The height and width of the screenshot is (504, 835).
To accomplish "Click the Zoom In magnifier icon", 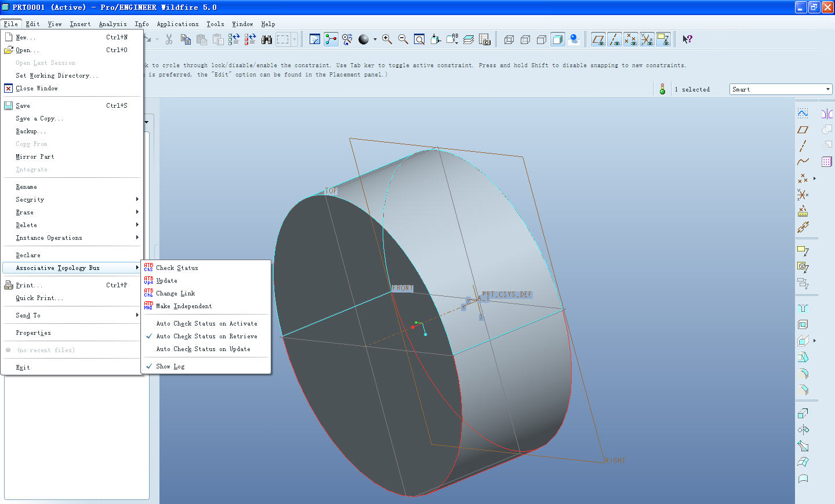I will (387, 39).
